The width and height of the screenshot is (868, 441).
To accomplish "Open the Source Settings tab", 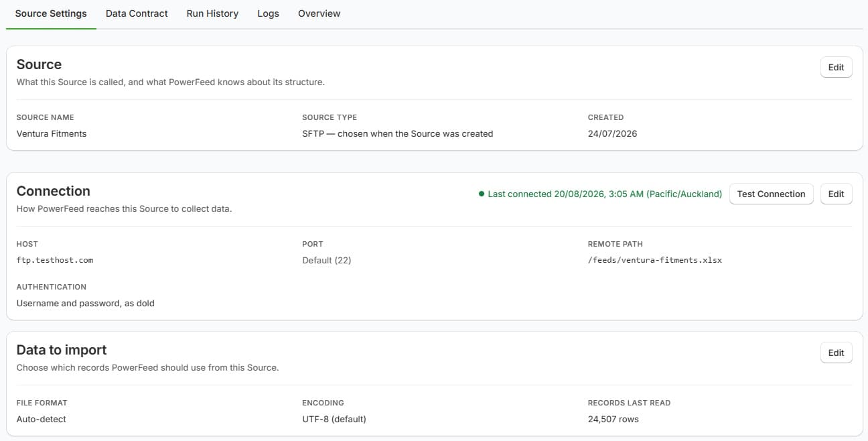I will pyautogui.click(x=51, y=13).
